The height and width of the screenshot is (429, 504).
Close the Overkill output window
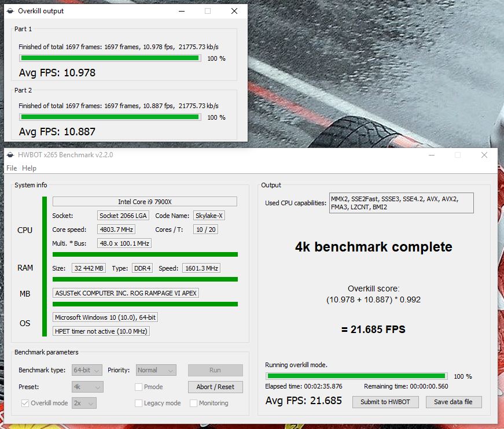(x=234, y=11)
